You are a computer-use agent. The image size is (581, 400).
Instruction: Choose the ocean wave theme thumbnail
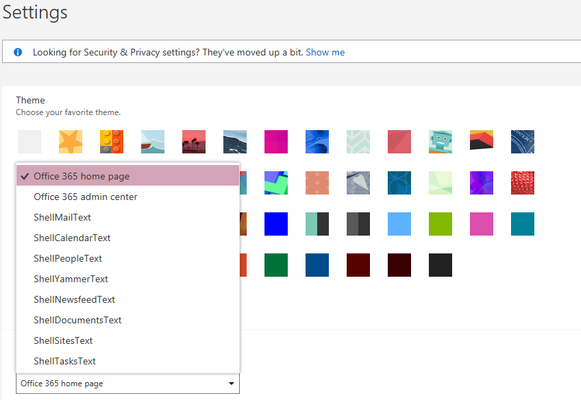click(x=153, y=141)
